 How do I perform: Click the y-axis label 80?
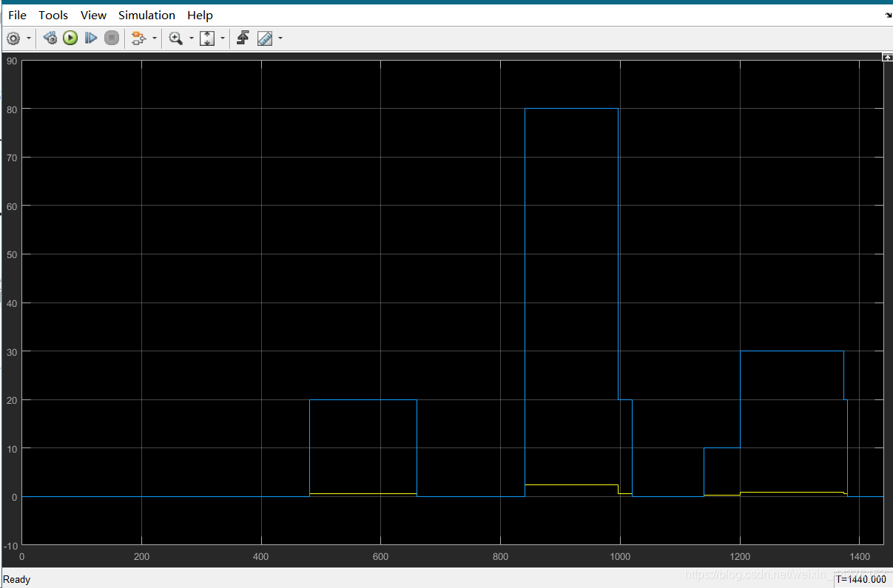11,109
